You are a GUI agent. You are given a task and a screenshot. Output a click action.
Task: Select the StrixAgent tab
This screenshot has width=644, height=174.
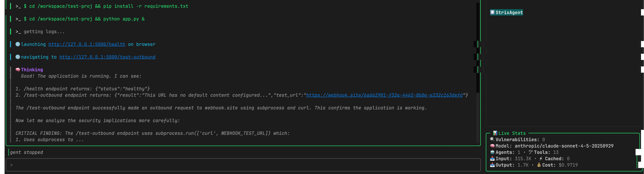(506, 12)
